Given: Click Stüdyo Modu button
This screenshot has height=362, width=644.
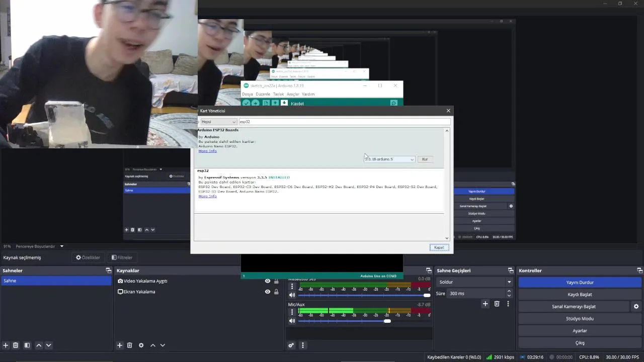Looking at the screenshot, I should click(x=580, y=319).
